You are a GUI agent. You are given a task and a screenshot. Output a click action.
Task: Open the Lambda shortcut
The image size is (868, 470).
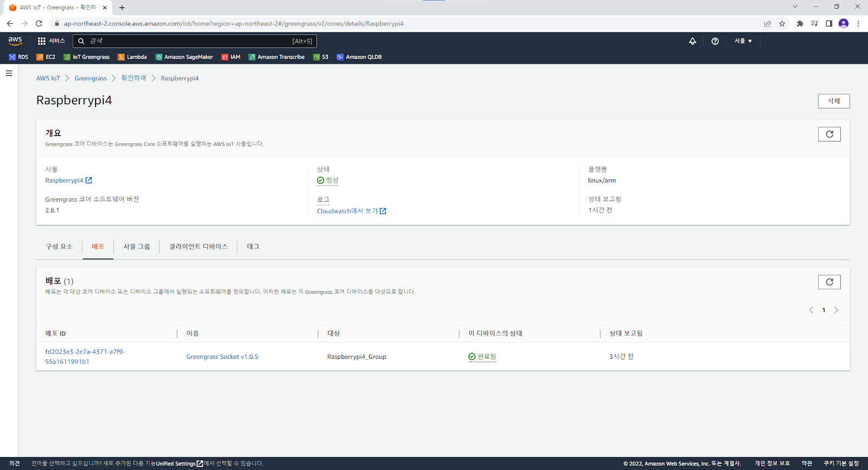132,57
